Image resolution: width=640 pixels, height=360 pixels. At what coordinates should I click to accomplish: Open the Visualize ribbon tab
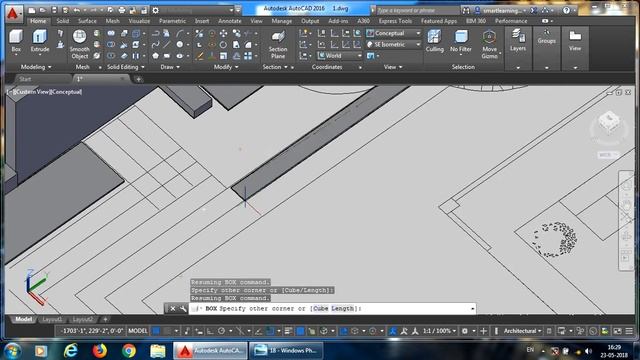139,21
